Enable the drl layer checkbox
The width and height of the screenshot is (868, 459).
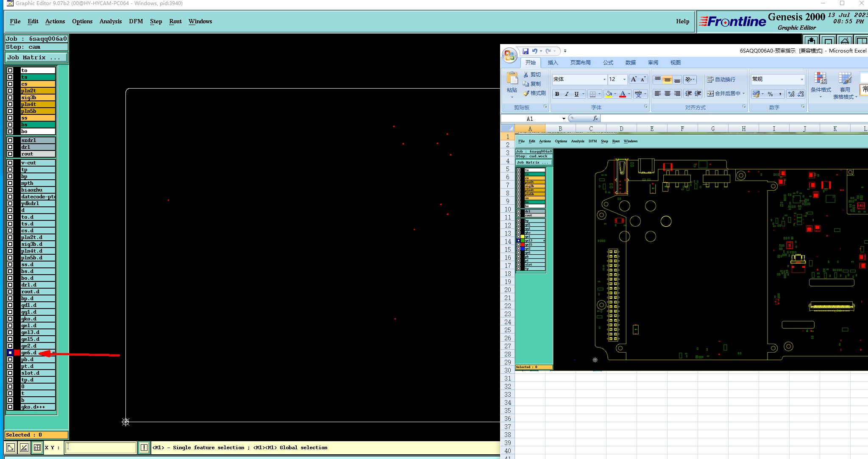(x=10, y=147)
